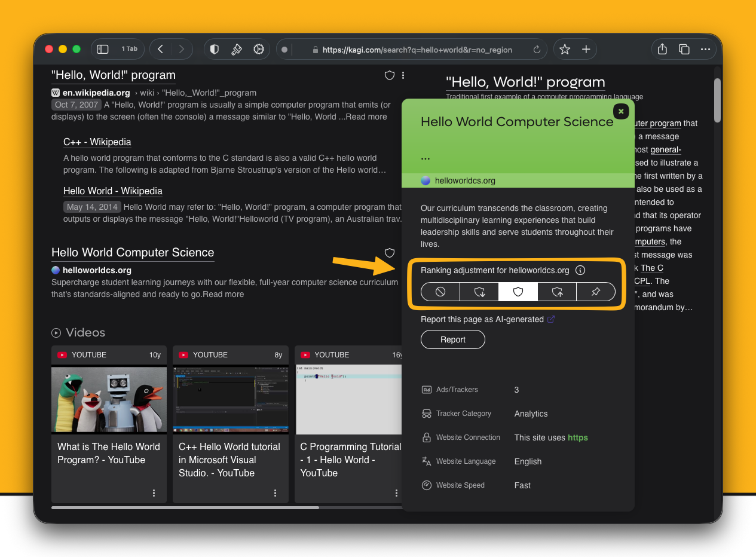Close the Hello World Computer Science popup

[620, 111]
